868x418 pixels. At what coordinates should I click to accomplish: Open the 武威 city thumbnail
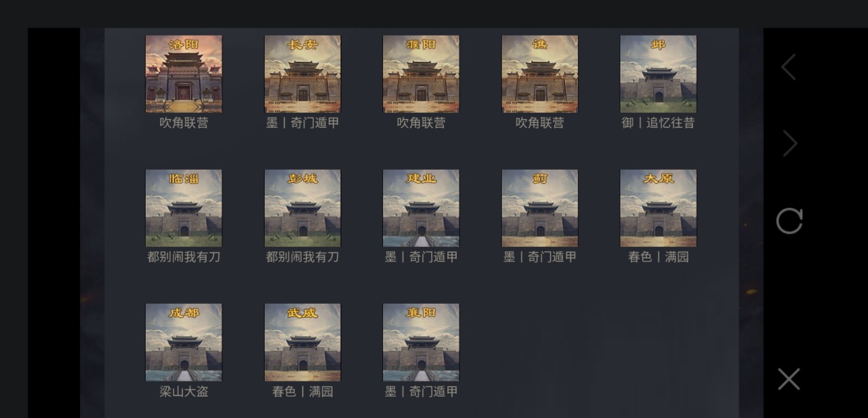302,342
